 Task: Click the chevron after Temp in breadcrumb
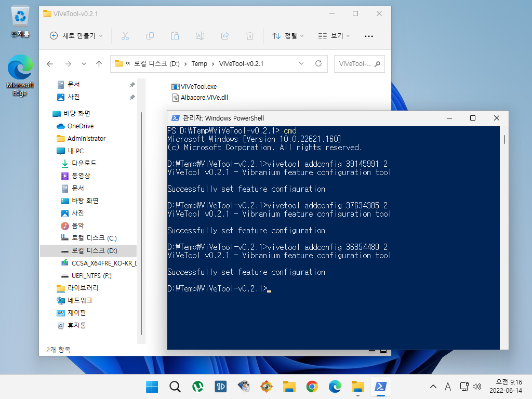click(x=212, y=64)
